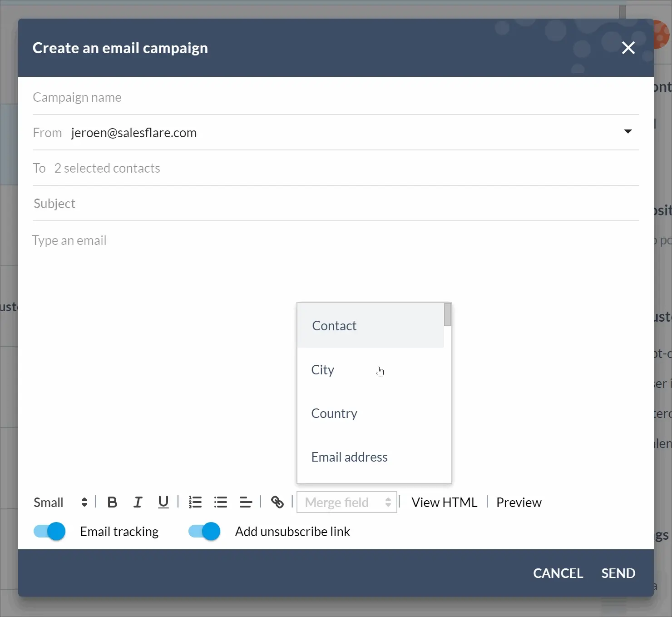Send the email campaign
This screenshot has width=672, height=617.
[618, 573]
